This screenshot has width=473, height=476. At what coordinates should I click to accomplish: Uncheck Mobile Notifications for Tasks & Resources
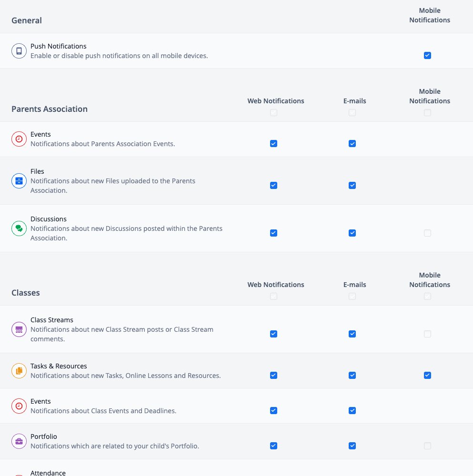tap(427, 376)
